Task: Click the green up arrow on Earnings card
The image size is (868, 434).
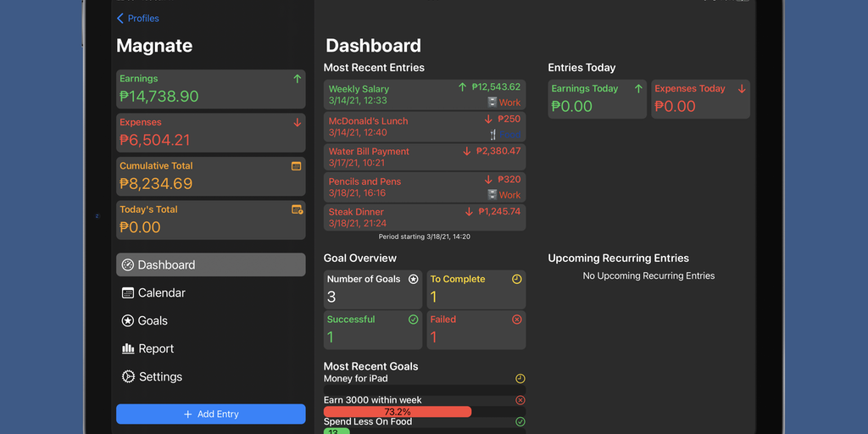Action: point(298,79)
